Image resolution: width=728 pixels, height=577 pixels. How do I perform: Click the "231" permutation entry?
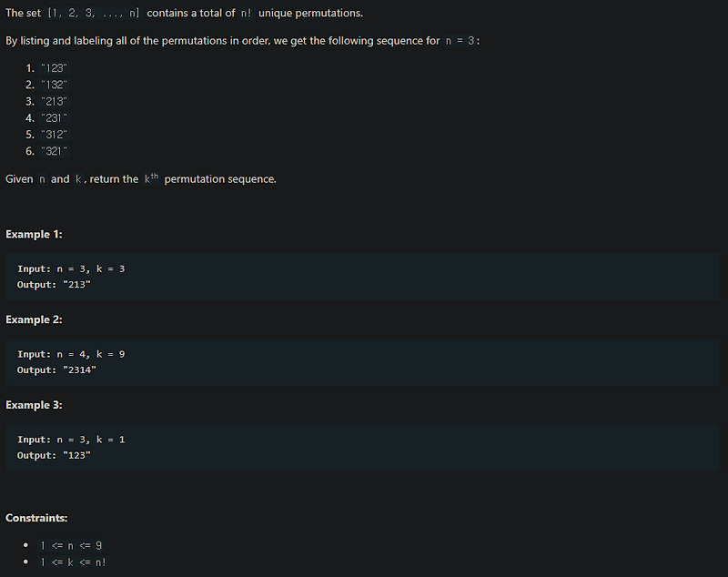coord(54,118)
